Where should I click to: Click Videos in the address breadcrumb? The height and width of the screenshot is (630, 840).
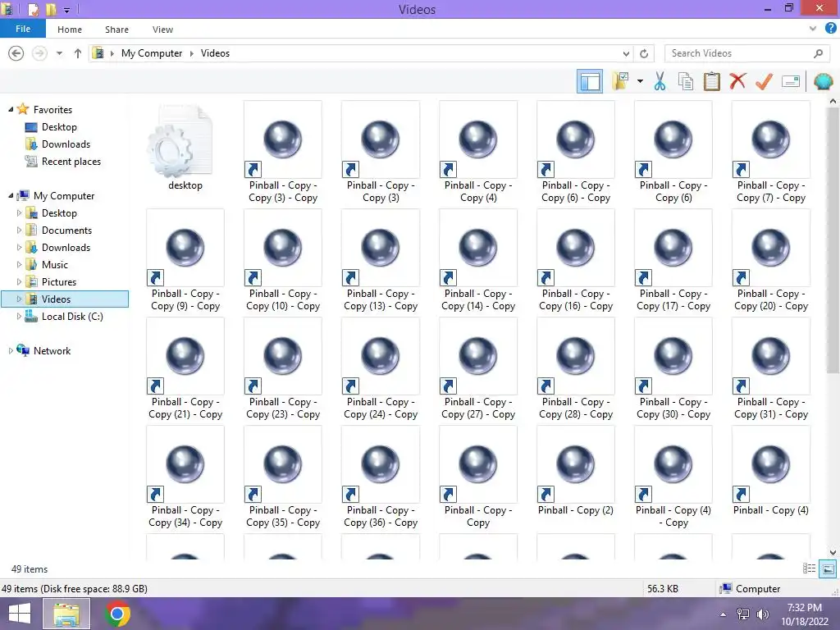pyautogui.click(x=215, y=53)
